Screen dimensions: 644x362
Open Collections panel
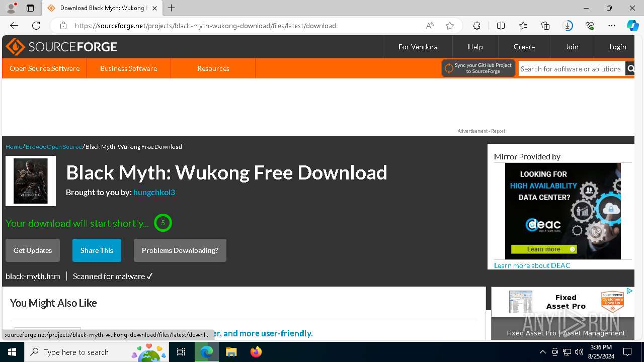tap(545, 26)
